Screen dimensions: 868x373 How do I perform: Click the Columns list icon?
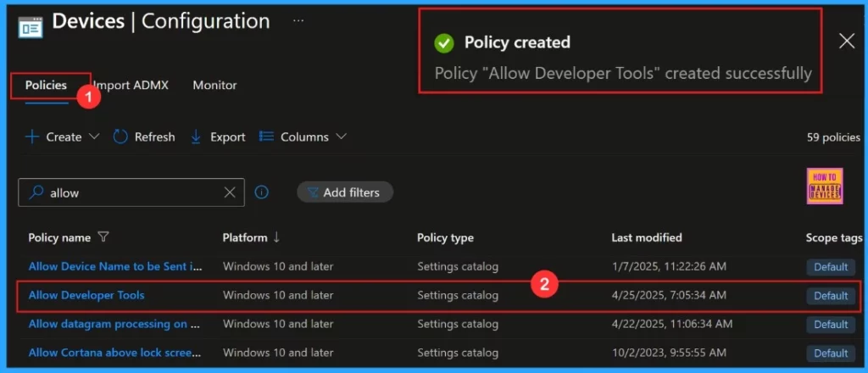[267, 136]
